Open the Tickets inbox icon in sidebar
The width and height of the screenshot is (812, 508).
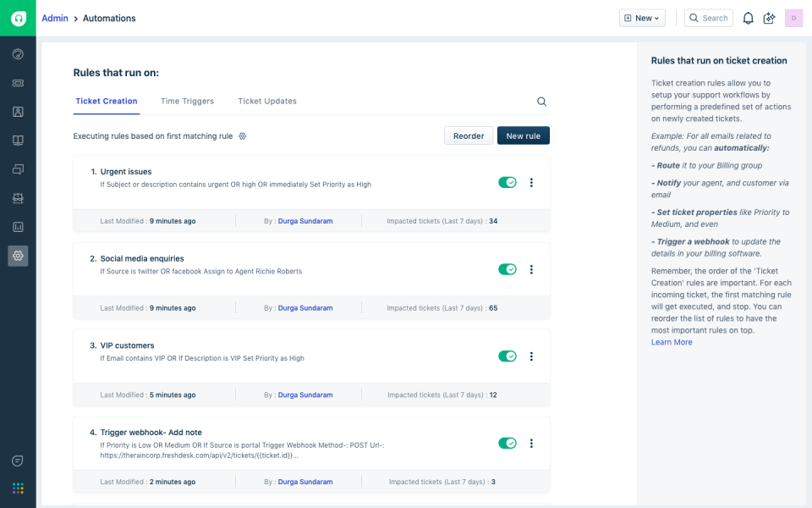[18, 82]
